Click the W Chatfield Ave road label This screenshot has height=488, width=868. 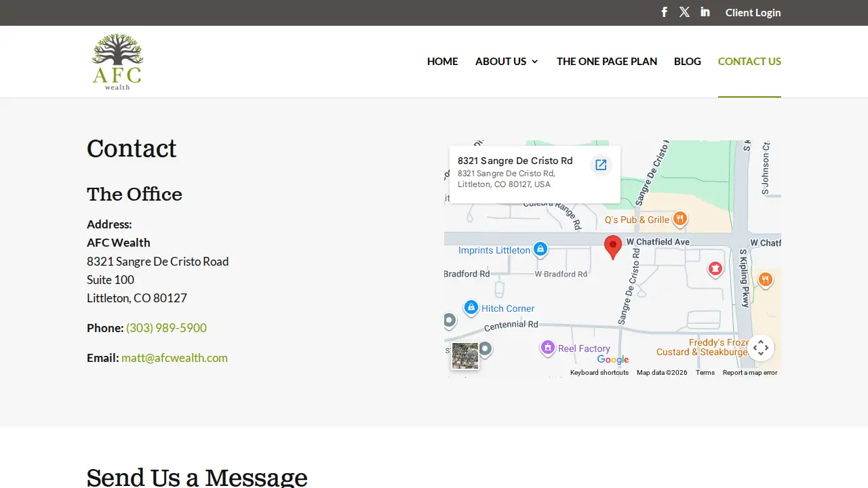tap(658, 242)
